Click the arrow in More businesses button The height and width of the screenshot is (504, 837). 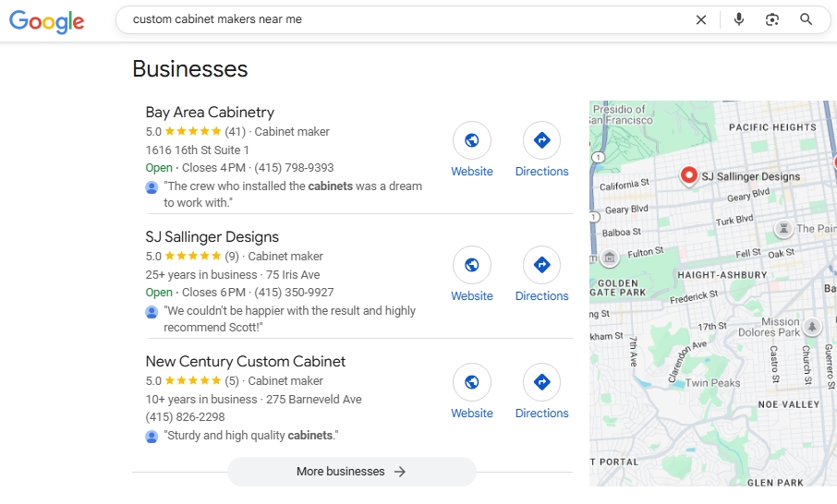click(400, 472)
